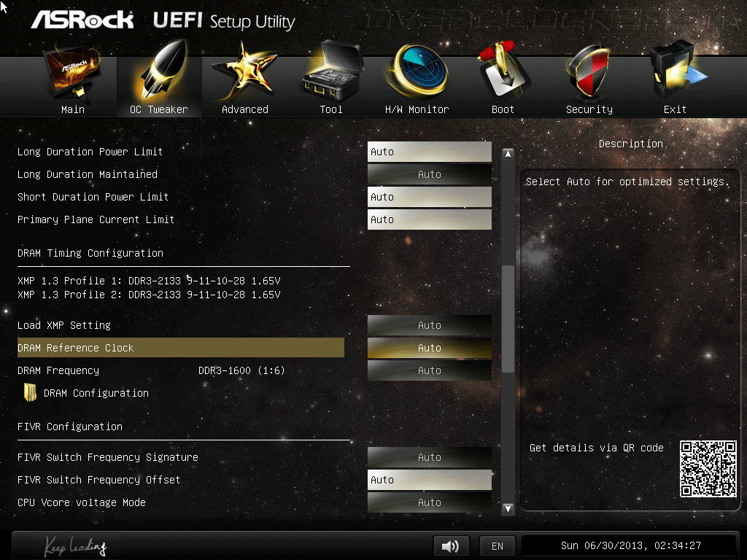Click the ASRock logo
The width and height of the screenshot is (747, 560).
tap(82, 20)
